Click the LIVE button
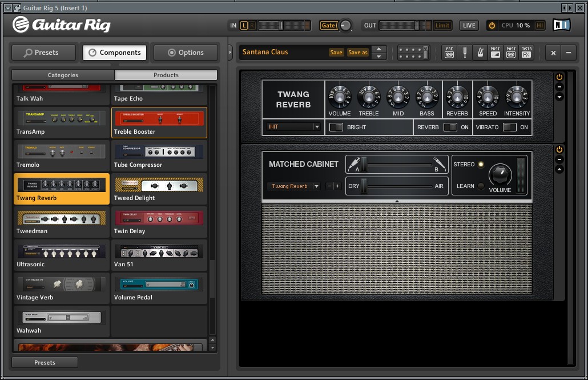Screen dimensions: 588x380 (x=469, y=25)
